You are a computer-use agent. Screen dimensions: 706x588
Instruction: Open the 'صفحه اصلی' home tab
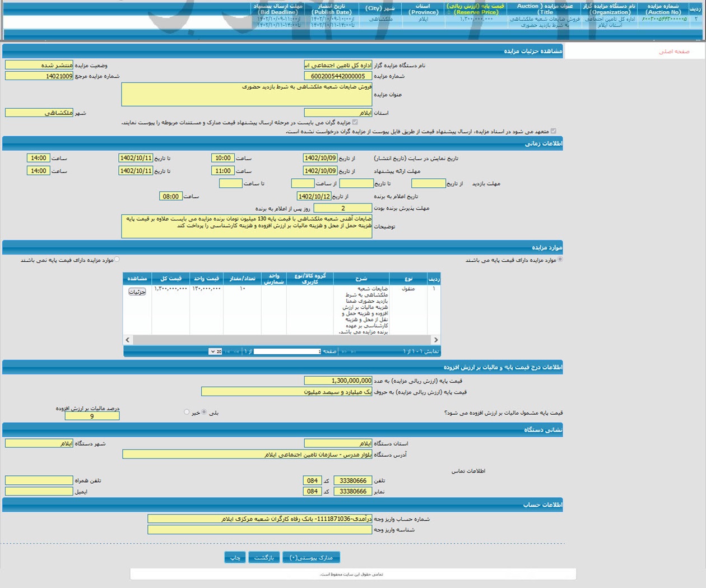[x=674, y=52]
